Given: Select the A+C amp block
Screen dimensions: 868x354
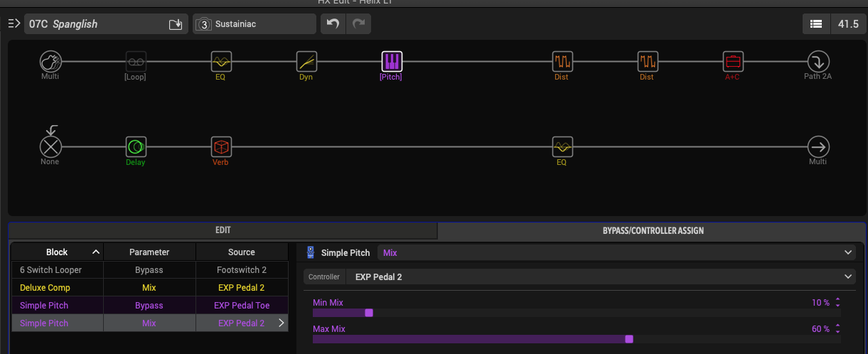Looking at the screenshot, I should point(732,61).
